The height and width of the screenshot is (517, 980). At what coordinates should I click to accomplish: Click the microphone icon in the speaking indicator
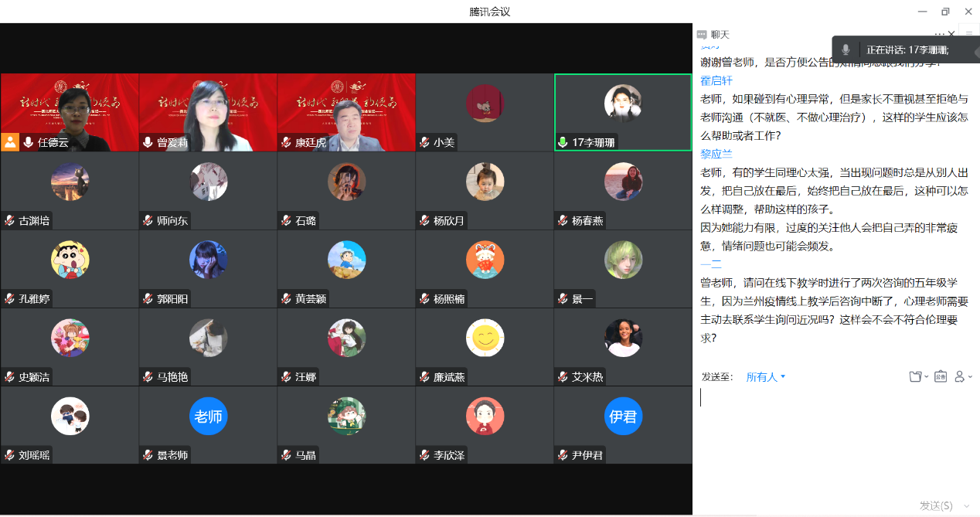(846, 49)
